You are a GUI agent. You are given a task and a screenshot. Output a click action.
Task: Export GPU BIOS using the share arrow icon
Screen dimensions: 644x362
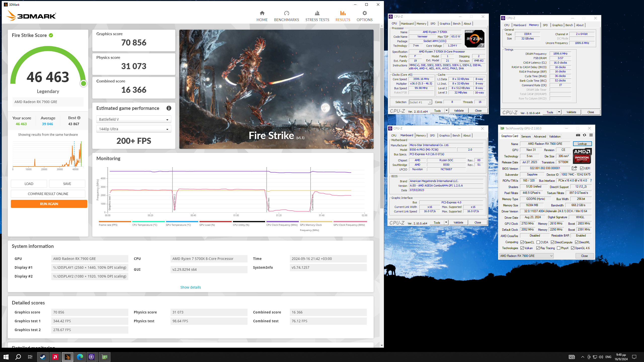click(574, 168)
